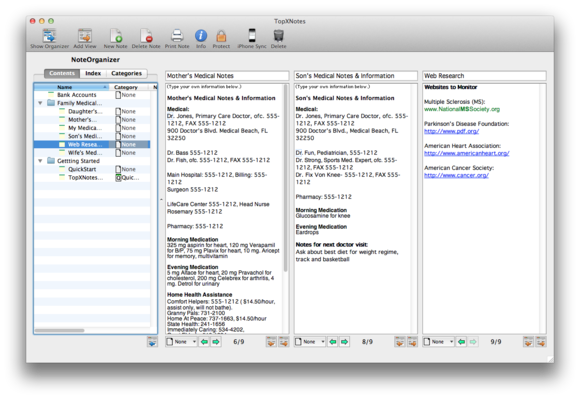Screen dimensions: 580x399
Task: Sort the list by Name column header
Action: pos(71,87)
